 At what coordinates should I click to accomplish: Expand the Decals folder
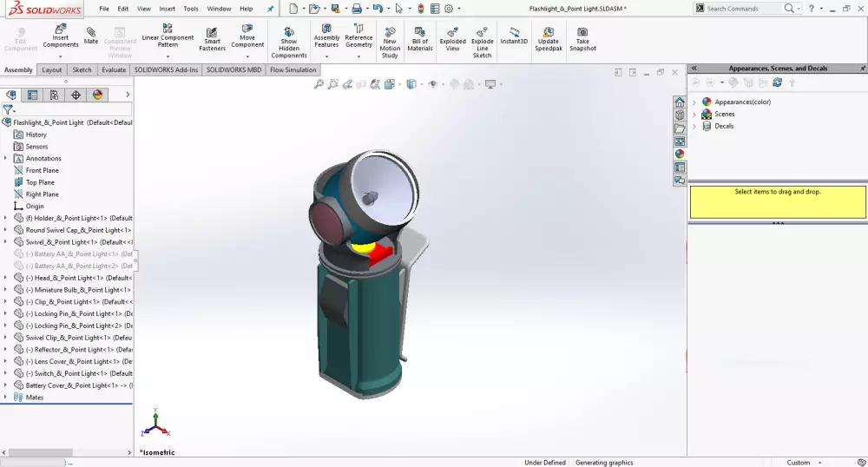tap(694, 126)
